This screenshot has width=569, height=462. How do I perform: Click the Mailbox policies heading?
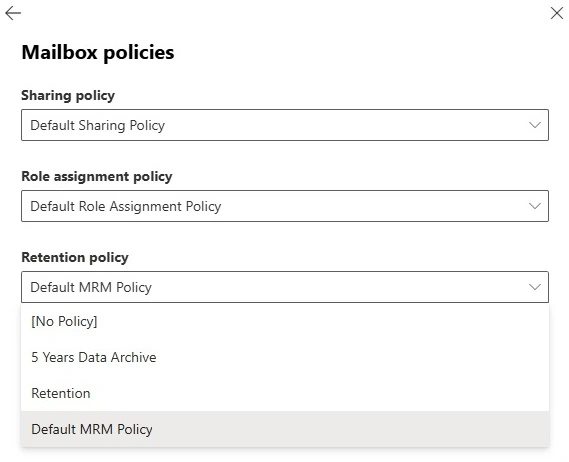pos(98,53)
